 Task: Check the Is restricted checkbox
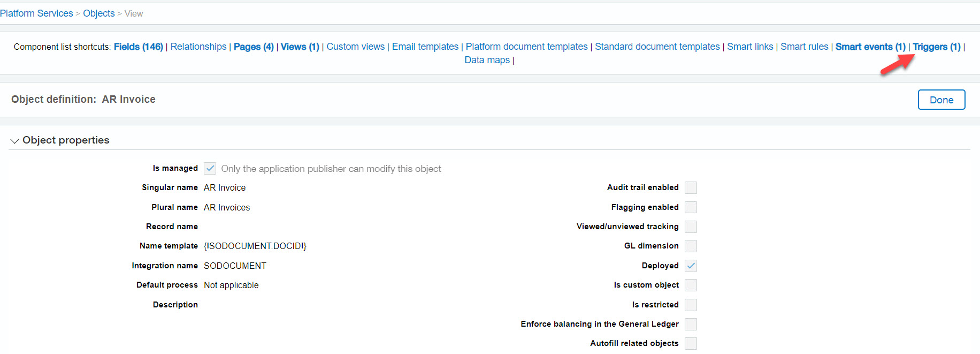click(691, 305)
